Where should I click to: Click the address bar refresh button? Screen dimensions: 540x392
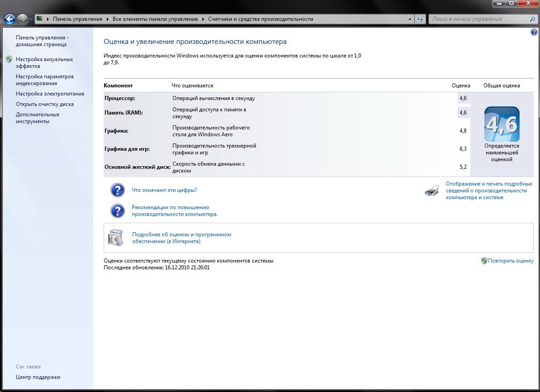click(x=420, y=19)
